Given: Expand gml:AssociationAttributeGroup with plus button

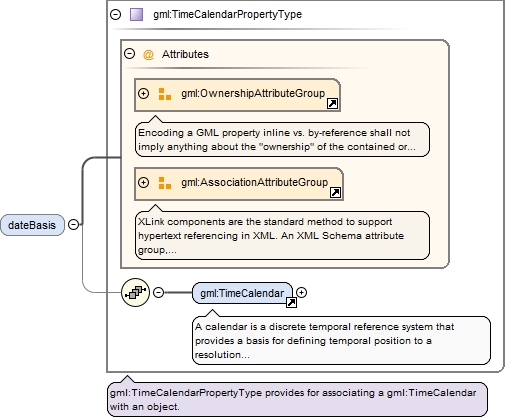Looking at the screenshot, I should [x=143, y=183].
